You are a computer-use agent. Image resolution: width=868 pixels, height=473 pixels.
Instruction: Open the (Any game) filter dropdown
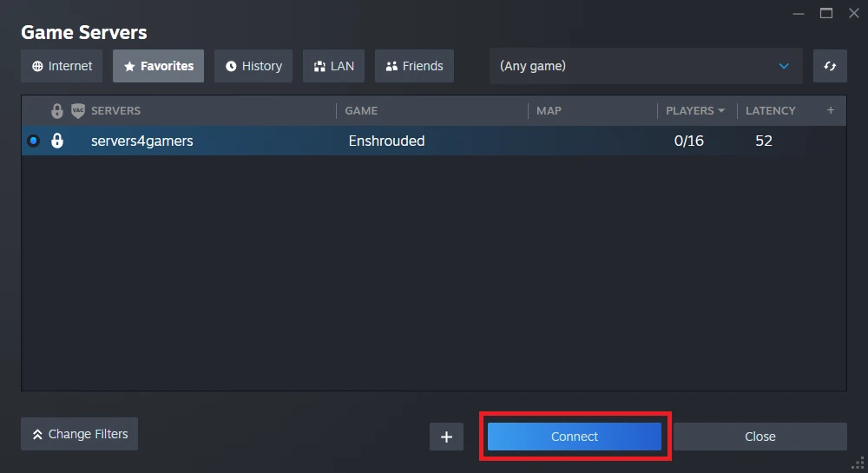pyautogui.click(x=646, y=66)
